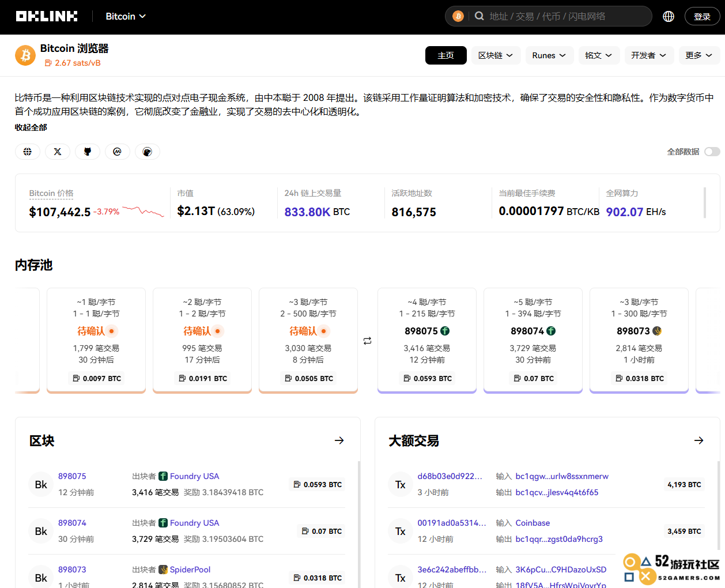Screen dimensions: 725x588
Task: Click Foundry USA icon on block 898074 card
Action: click(551, 331)
